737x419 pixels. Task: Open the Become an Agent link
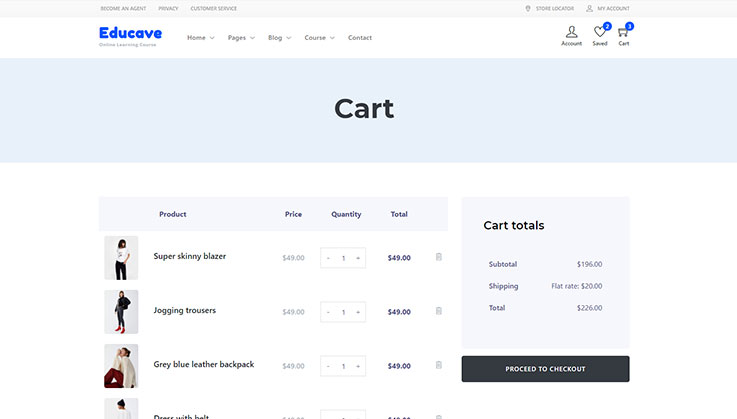point(123,8)
